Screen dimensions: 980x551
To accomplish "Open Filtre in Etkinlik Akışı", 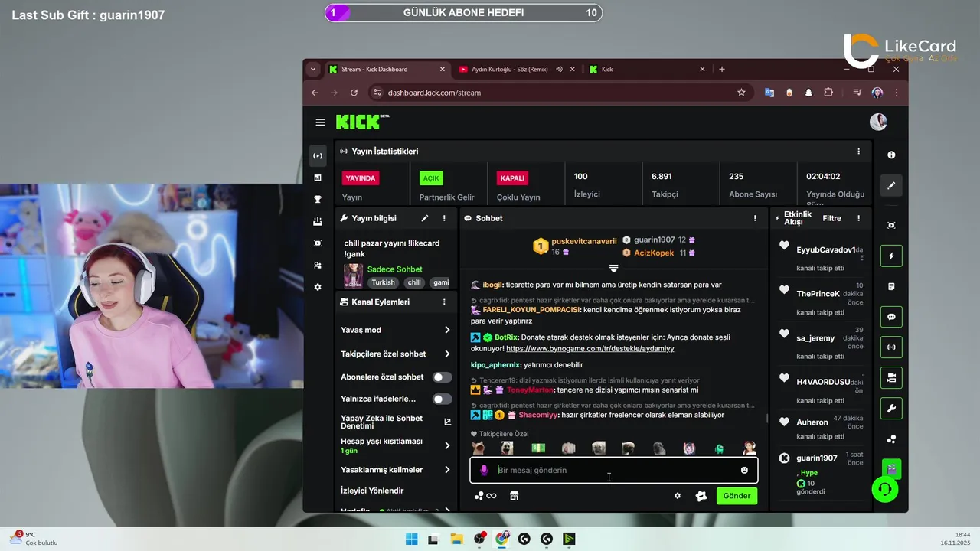I will tap(831, 218).
